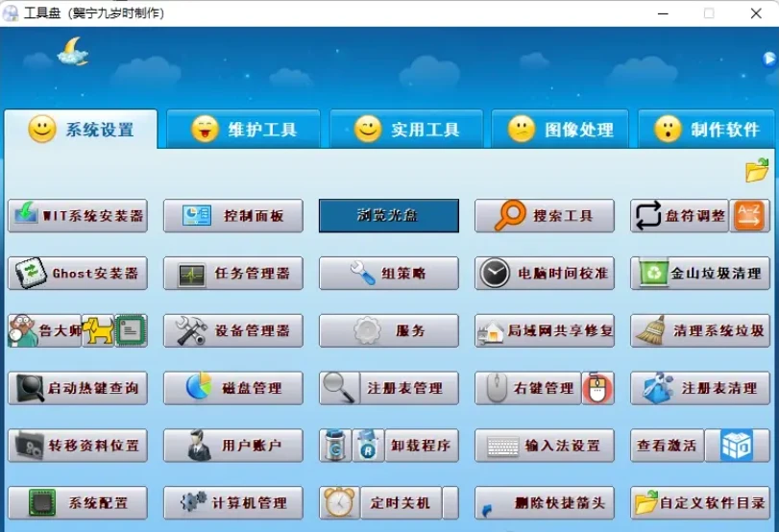Open the 实用工具 tab
The width and height of the screenshot is (779, 532).
tap(406, 129)
